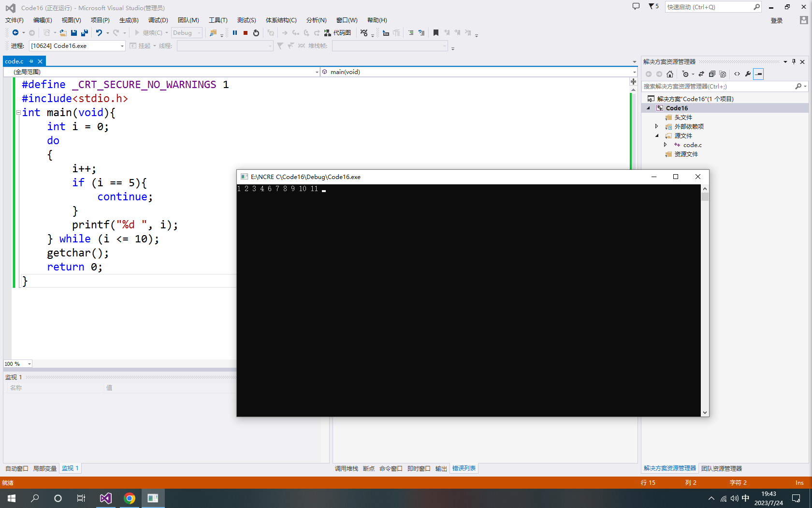The width and height of the screenshot is (812, 508).
Task: Switch to the 局部变量 tab
Action: 45,468
